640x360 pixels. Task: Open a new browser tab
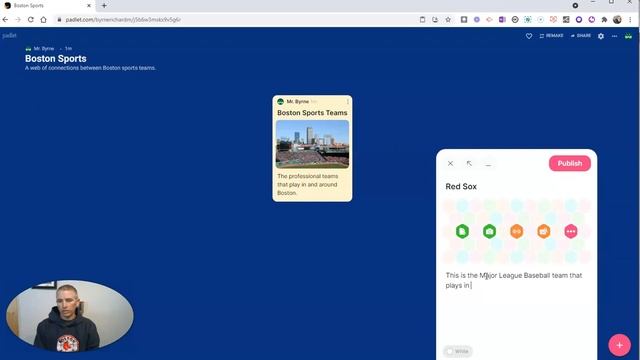point(104,5)
